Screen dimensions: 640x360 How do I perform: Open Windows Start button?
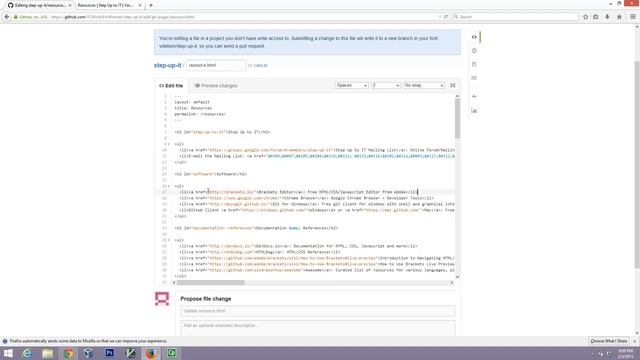[8, 353]
